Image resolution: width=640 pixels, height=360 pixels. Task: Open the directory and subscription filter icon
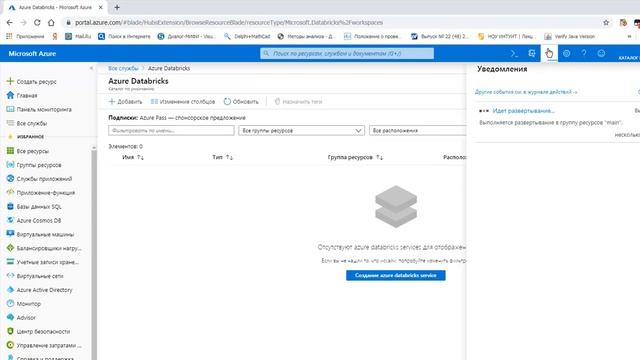click(x=531, y=53)
